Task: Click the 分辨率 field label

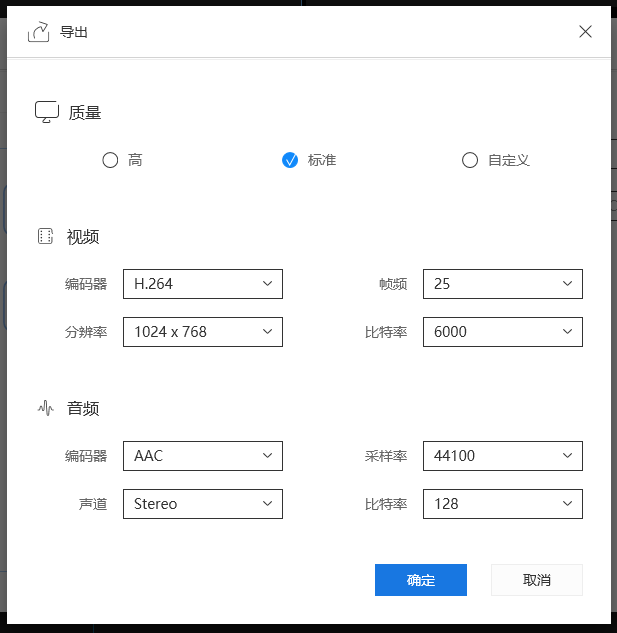Action: coord(86,332)
